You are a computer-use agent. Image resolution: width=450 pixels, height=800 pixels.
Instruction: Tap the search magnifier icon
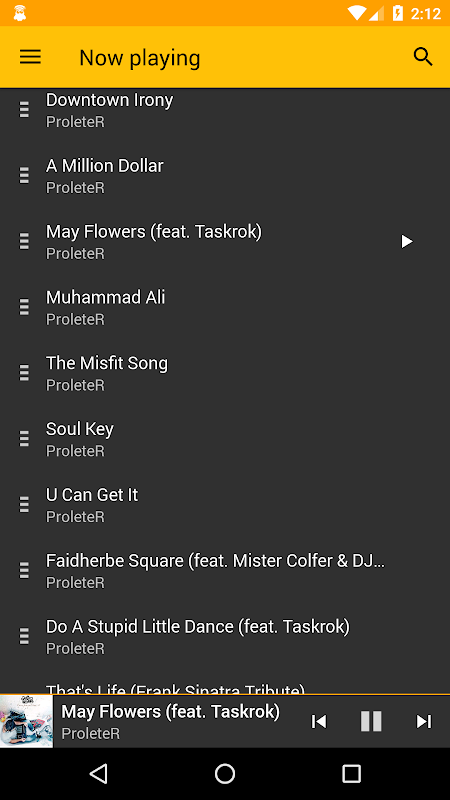423,57
